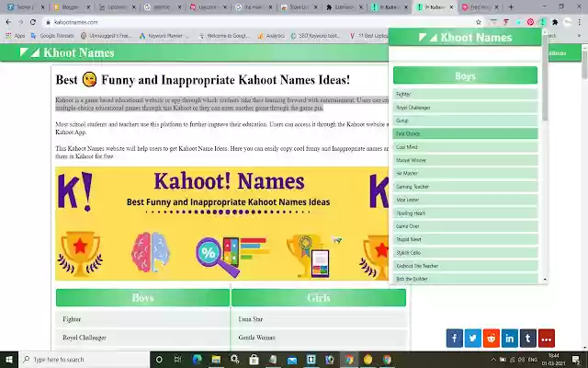
Task: Open Analytics bookmark
Action: 271,36
